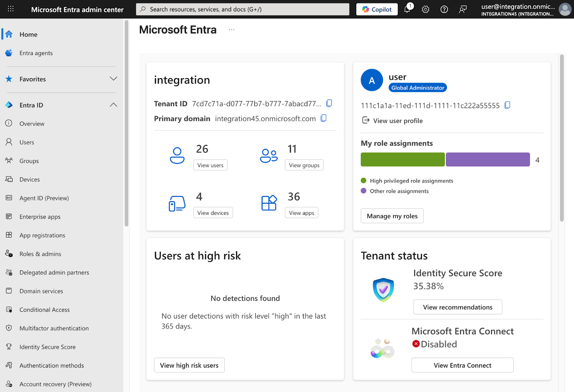Screen dimensions: 574x392
Task: Open the app launcher waffle icon
Action: click(x=11, y=9)
